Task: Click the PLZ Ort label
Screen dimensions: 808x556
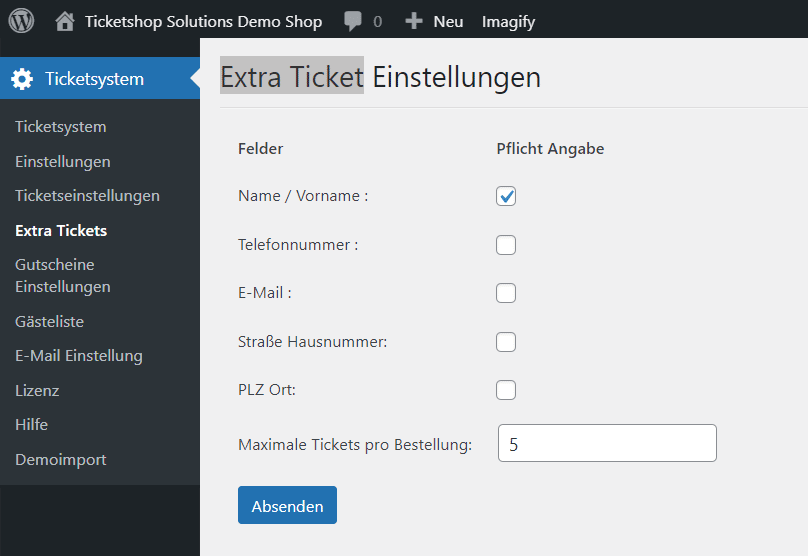Action: pyautogui.click(x=267, y=390)
